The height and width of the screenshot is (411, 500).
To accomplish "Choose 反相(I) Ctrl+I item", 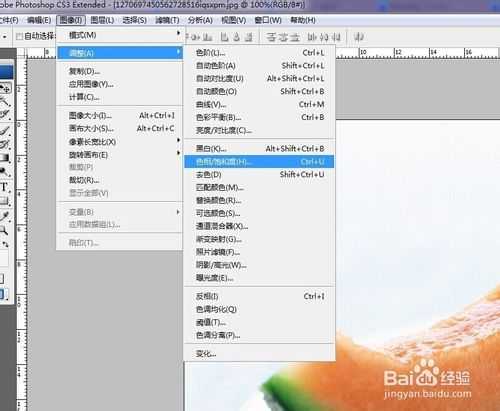I will (x=259, y=296).
